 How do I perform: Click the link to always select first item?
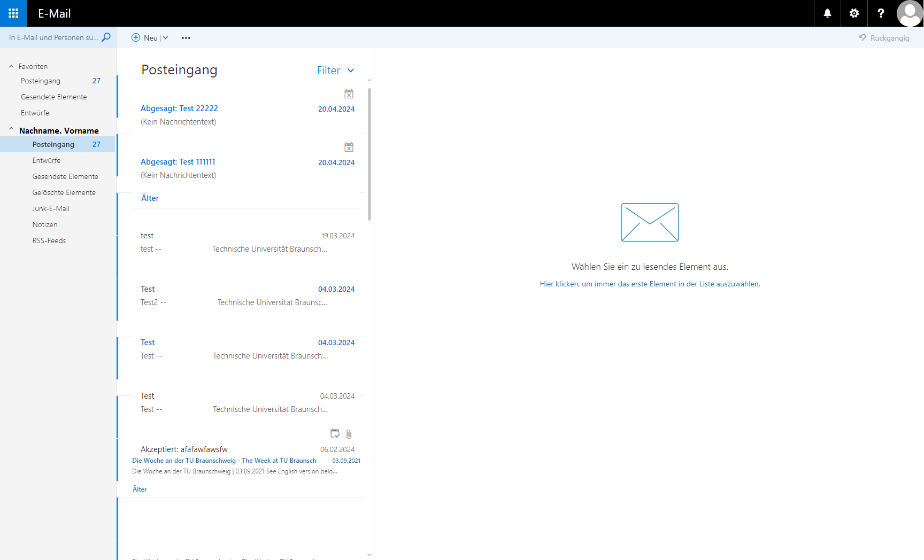point(650,284)
